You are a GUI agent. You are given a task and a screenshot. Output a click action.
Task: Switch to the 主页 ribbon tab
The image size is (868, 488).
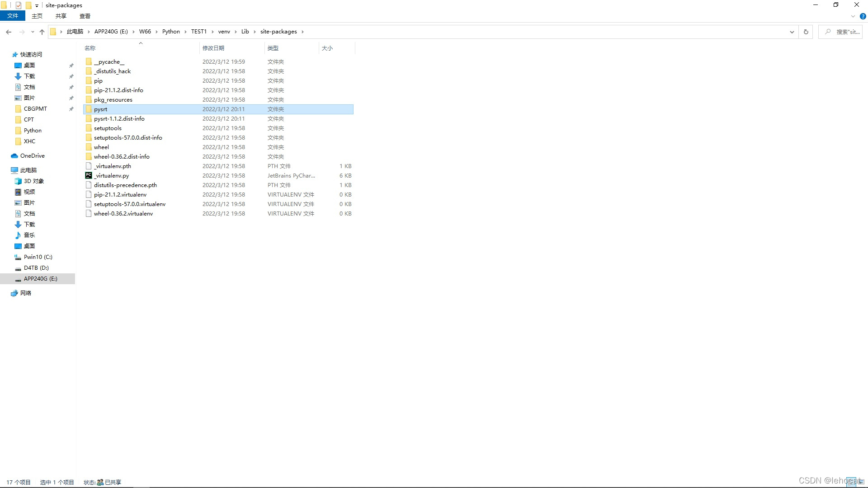point(37,16)
